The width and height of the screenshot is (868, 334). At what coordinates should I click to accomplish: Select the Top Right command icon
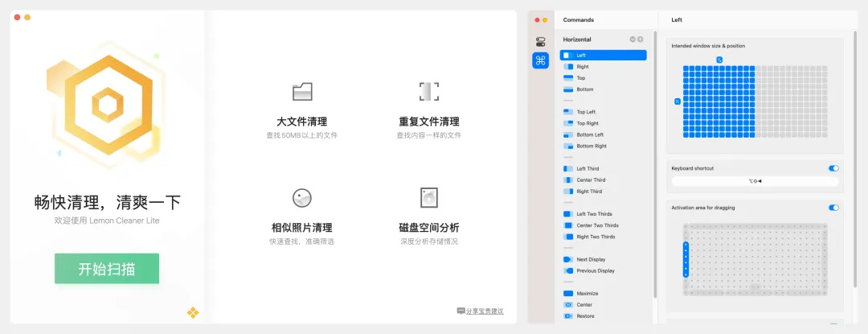(x=568, y=123)
